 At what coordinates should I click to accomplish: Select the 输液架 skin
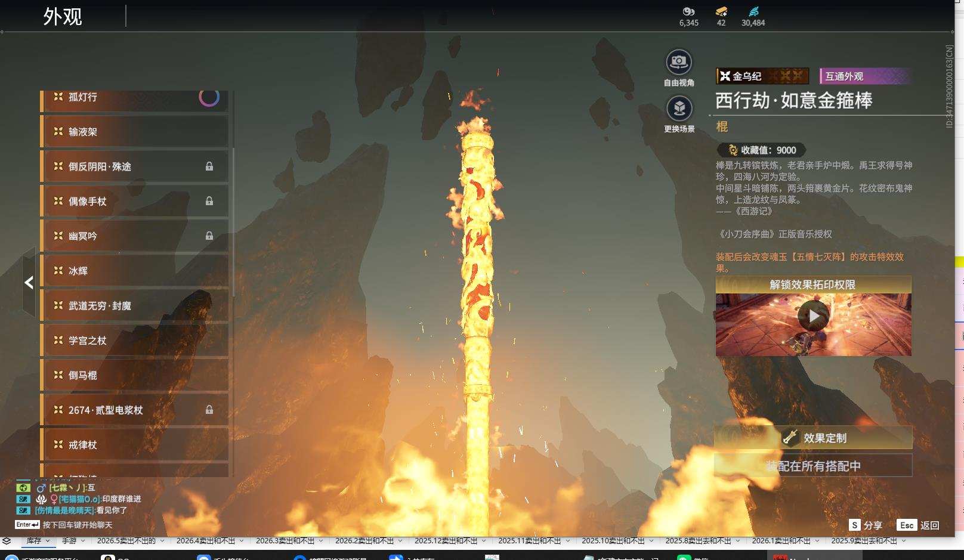point(134,132)
